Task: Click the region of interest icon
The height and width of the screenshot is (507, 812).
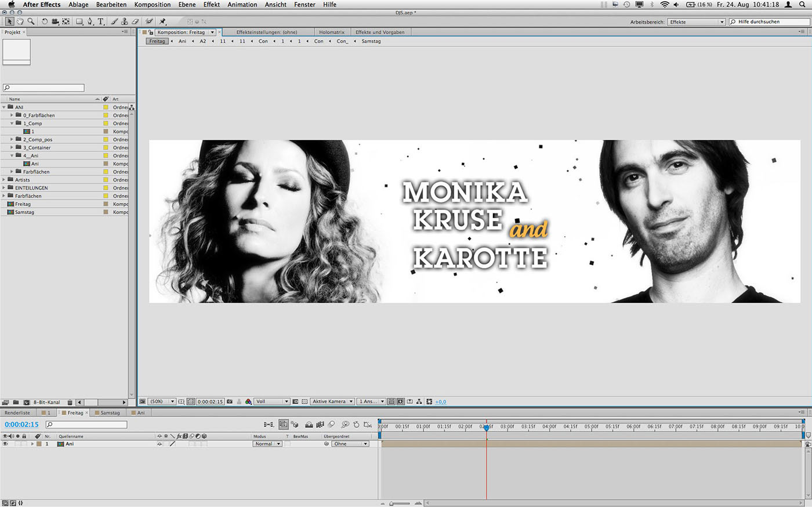Action: 295,401
